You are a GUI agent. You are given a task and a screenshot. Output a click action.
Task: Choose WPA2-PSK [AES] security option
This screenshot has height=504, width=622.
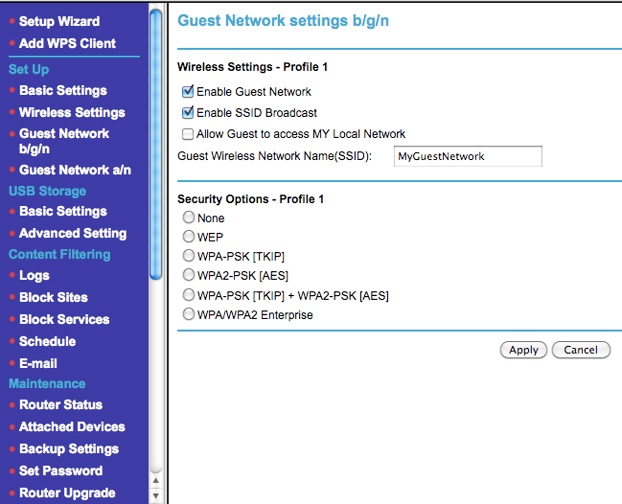click(188, 275)
